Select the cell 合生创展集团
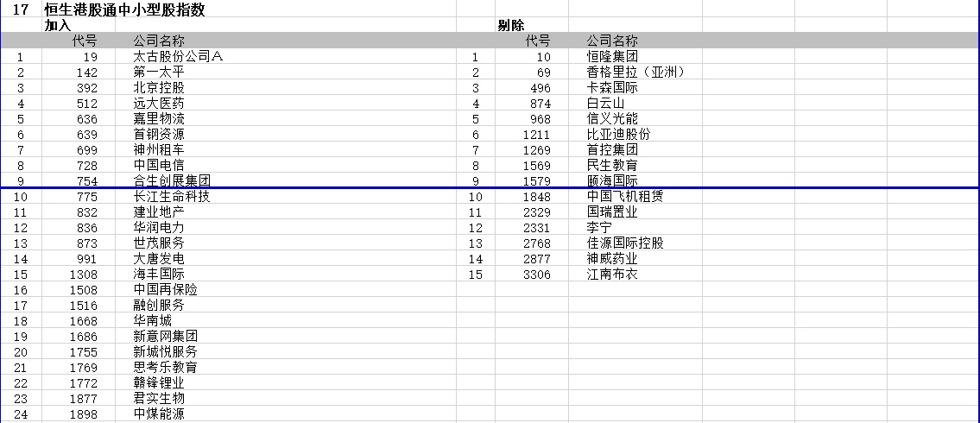 click(172, 180)
